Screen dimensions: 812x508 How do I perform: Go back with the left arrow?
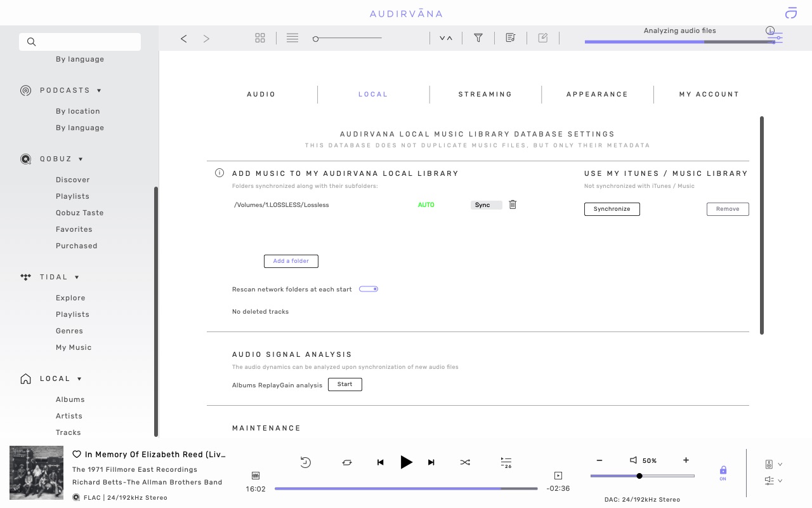[183, 39]
